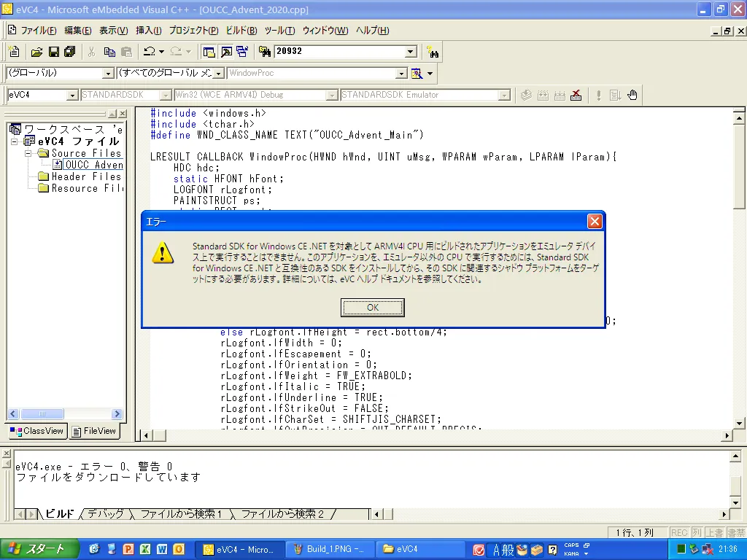This screenshot has width=747, height=560.
Task: Click the Search help binoculars icon
Action: (x=433, y=52)
